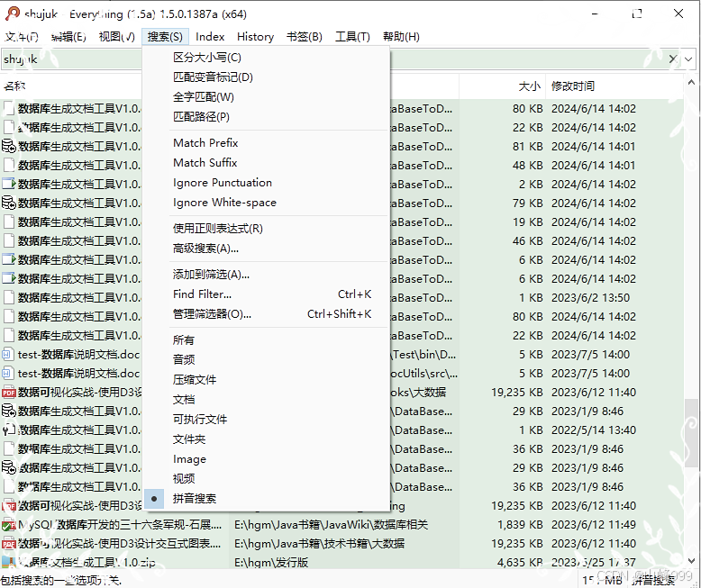
Task: Select the 文件夹 filter
Action: tap(266, 439)
